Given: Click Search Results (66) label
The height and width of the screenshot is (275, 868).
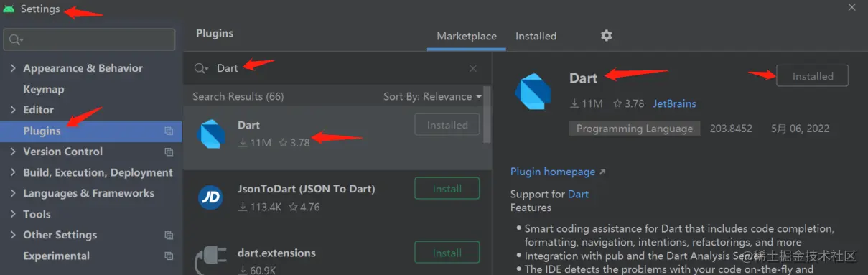Looking at the screenshot, I should (x=238, y=96).
